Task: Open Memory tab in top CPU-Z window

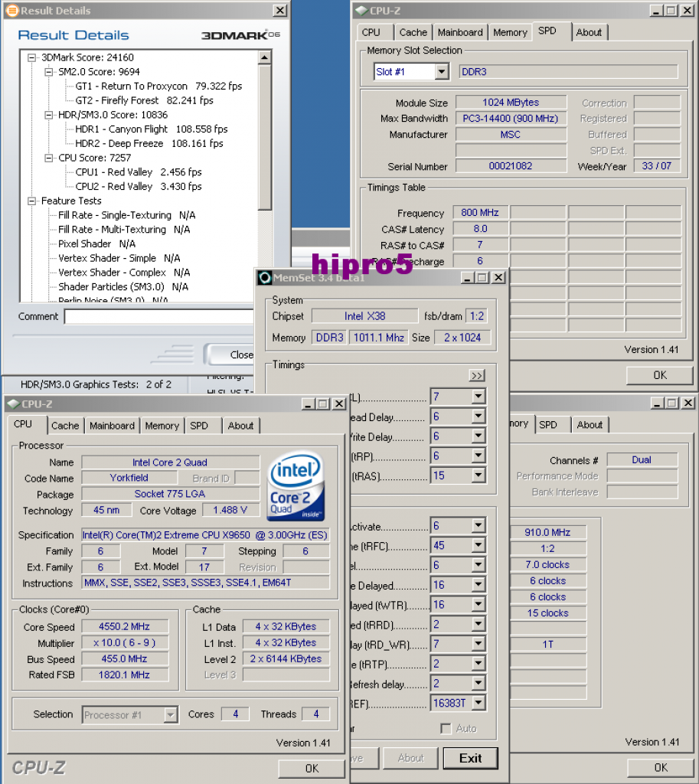Action: (x=510, y=32)
